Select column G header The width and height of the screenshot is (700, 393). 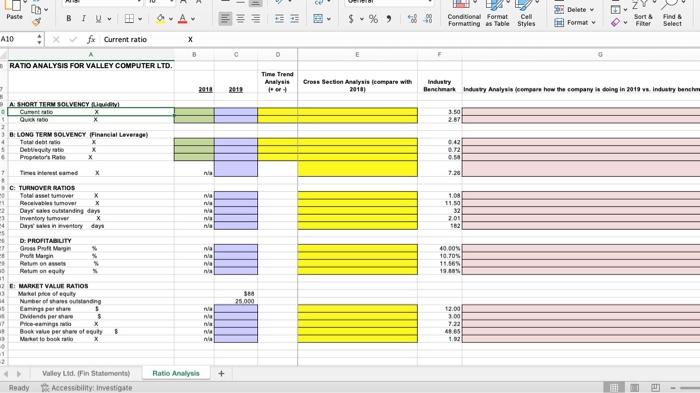(600, 54)
